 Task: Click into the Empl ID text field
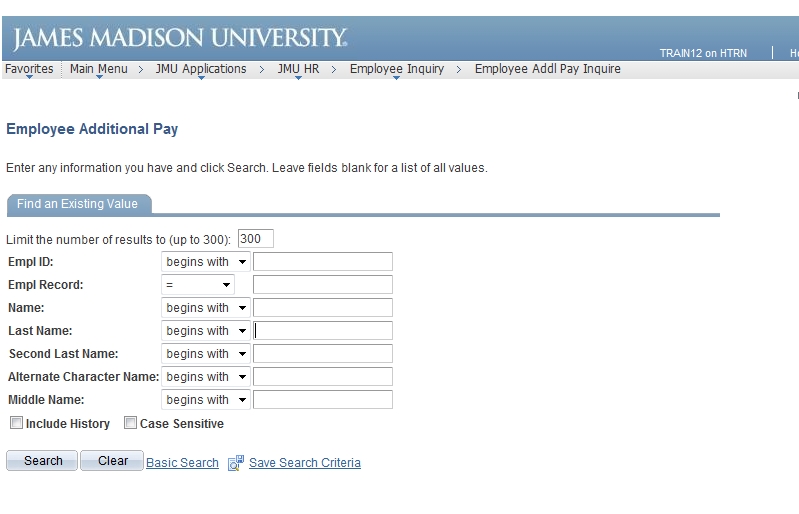pos(323,262)
